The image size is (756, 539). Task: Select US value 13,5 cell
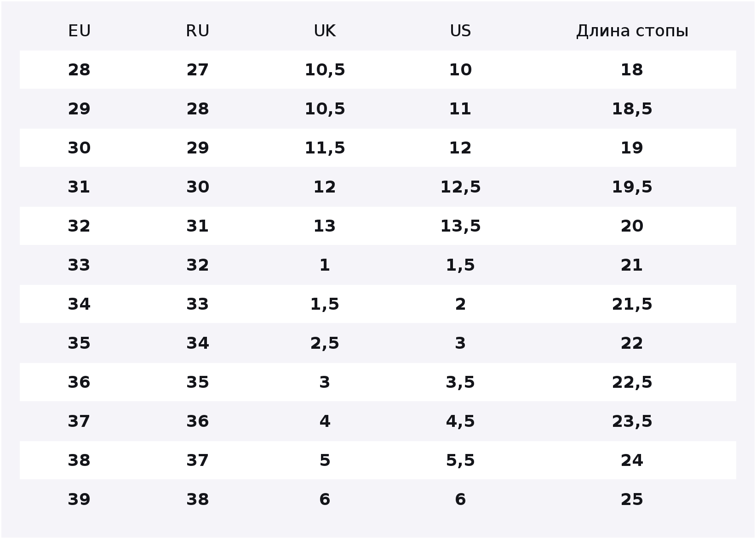(x=460, y=226)
